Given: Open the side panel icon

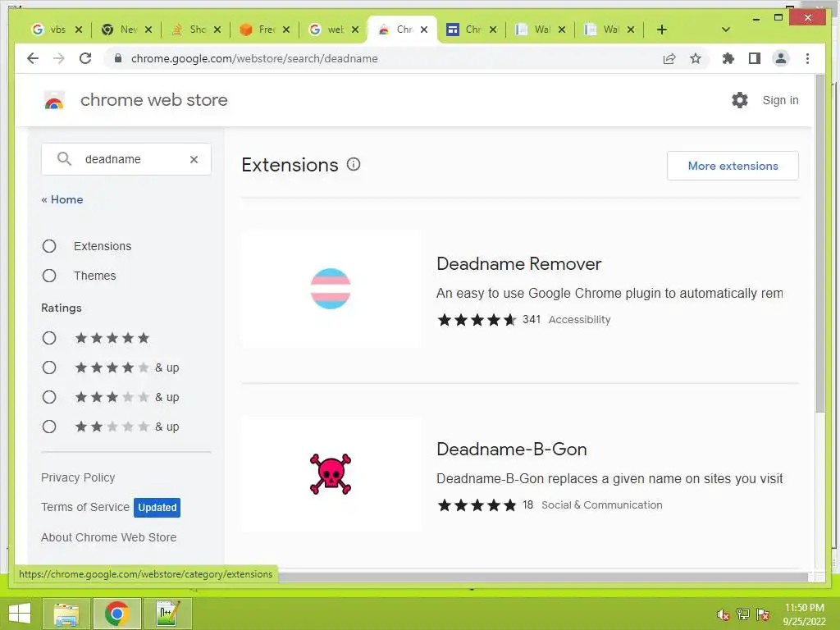Looking at the screenshot, I should coord(755,58).
